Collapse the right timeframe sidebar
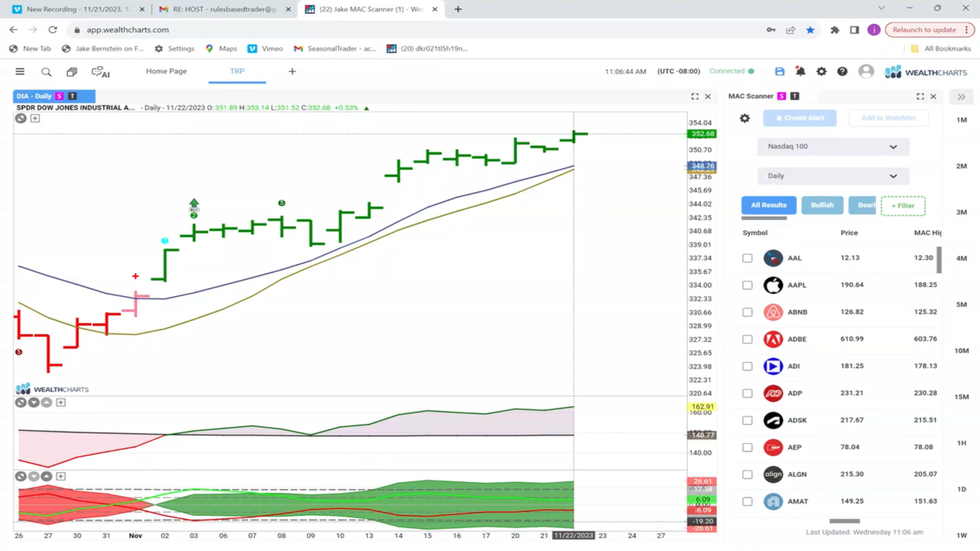This screenshot has height=551, width=980. tap(962, 97)
